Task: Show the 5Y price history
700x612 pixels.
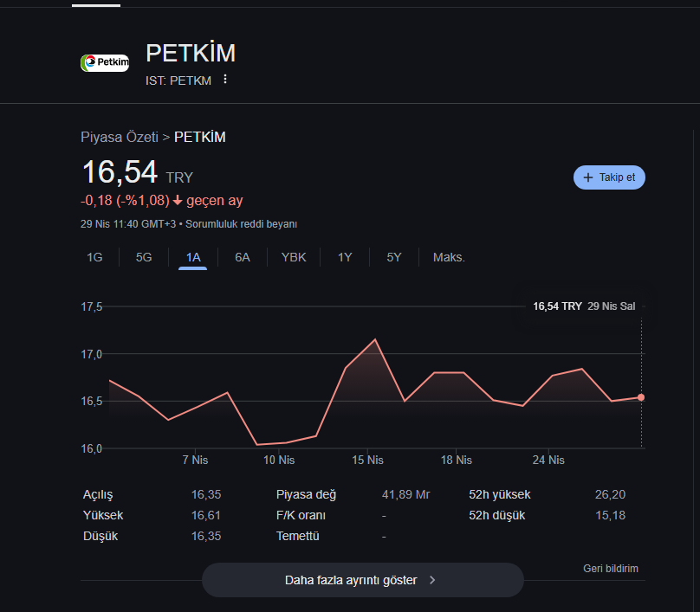Action: (394, 257)
